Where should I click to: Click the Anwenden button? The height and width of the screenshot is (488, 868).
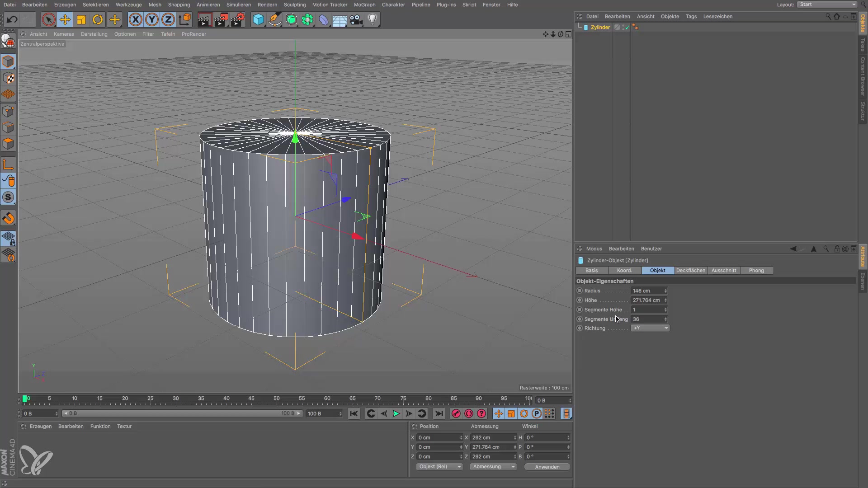click(547, 467)
